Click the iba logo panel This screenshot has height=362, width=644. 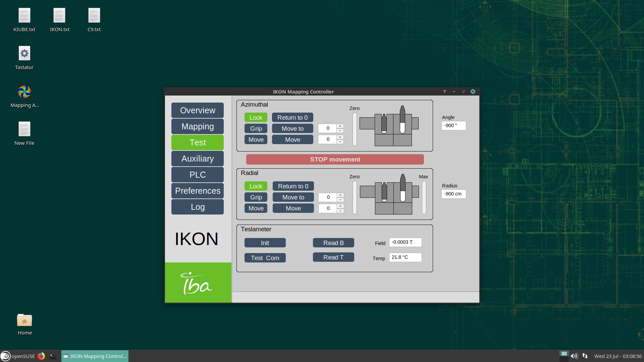tap(198, 283)
